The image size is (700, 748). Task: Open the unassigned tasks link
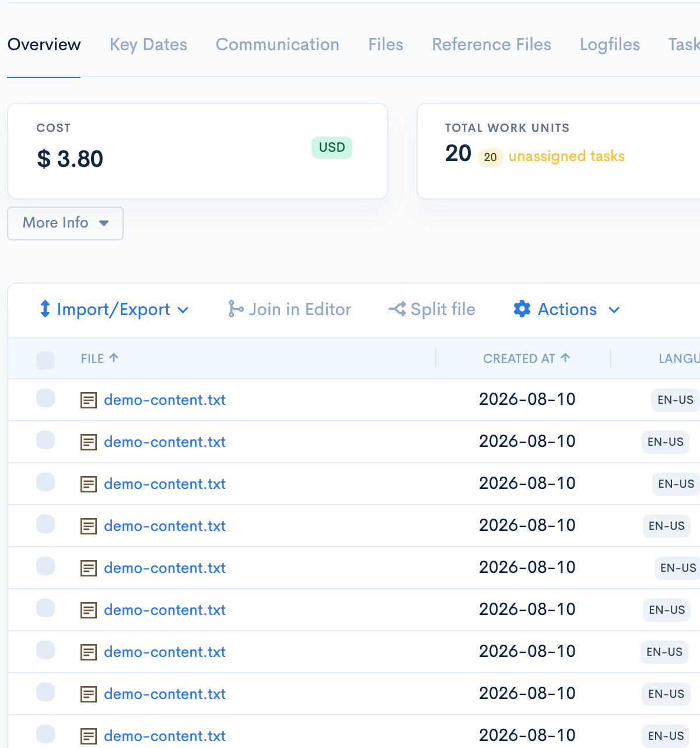[x=566, y=156]
